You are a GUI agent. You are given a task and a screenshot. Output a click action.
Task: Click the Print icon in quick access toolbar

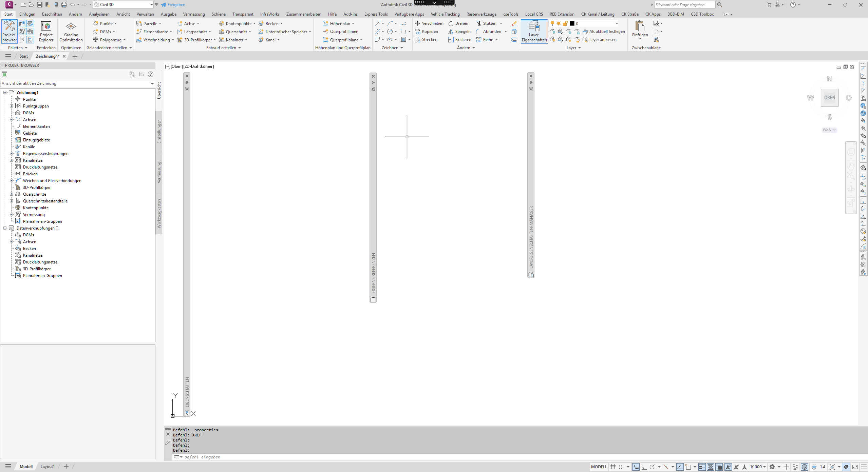(x=64, y=5)
